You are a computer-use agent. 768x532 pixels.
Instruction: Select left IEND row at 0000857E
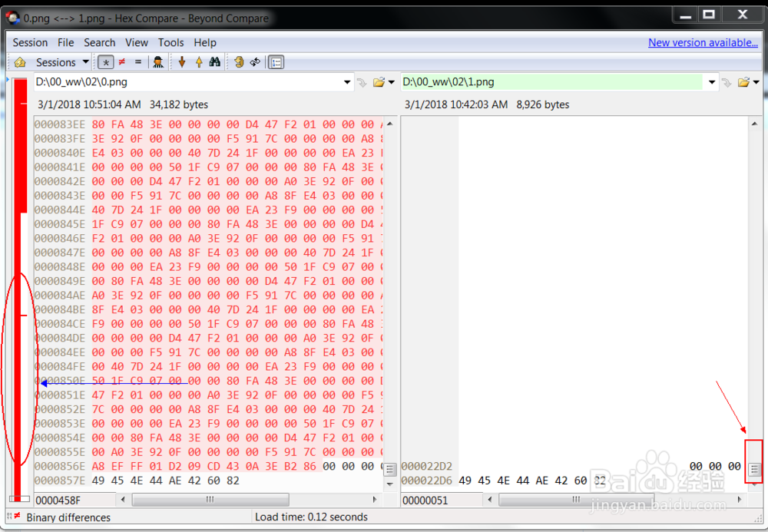click(209, 480)
